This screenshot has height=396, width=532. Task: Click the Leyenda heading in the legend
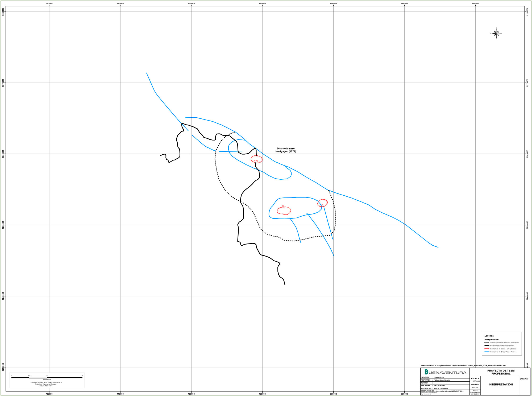click(489, 336)
